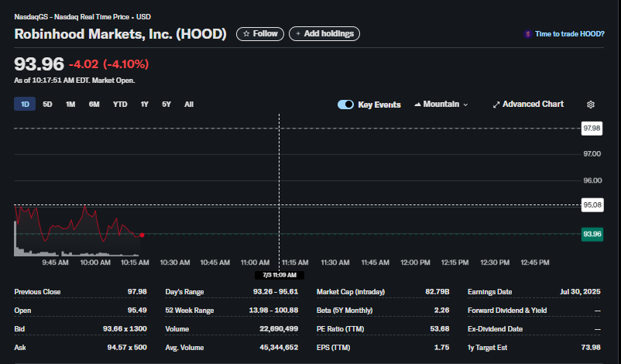
Task: Click the Ex-Dividend Date label
Action: click(495, 329)
